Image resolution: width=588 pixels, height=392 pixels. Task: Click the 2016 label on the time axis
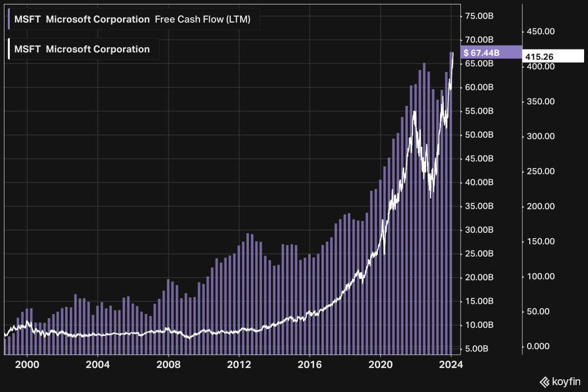[x=310, y=365]
